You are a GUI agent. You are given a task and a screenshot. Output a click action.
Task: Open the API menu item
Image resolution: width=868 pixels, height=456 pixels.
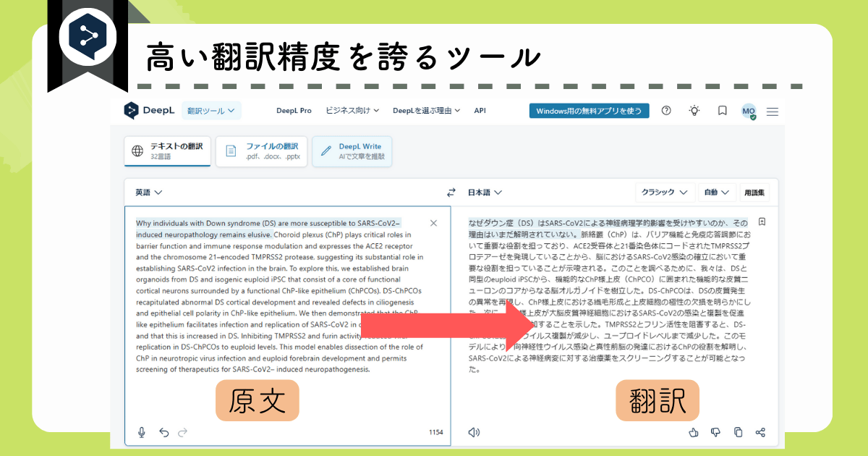click(480, 111)
